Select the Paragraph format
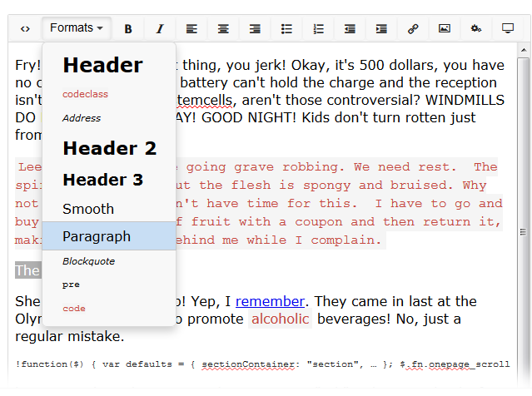532x396 pixels. tap(109, 236)
